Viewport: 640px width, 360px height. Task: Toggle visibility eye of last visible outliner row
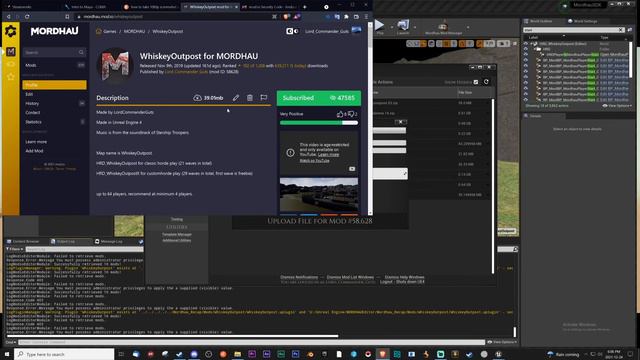526,100
